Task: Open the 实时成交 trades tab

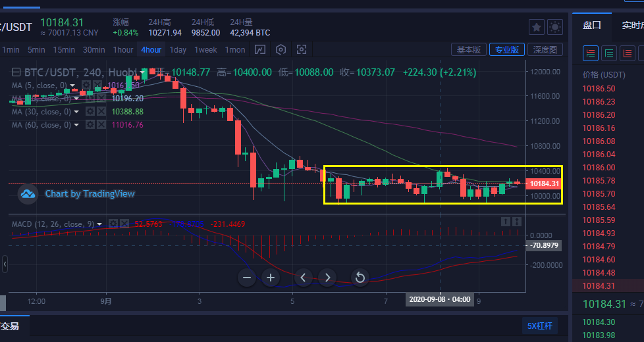Action: point(633,25)
